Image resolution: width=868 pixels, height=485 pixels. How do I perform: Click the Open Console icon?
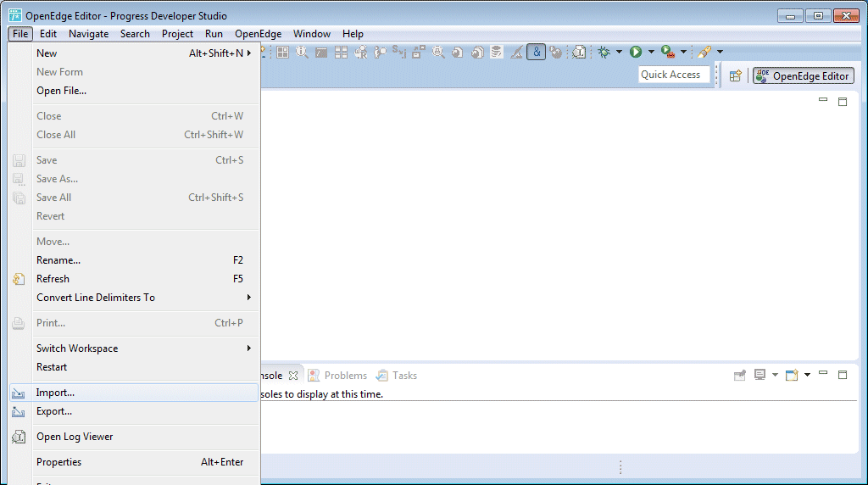(x=793, y=375)
